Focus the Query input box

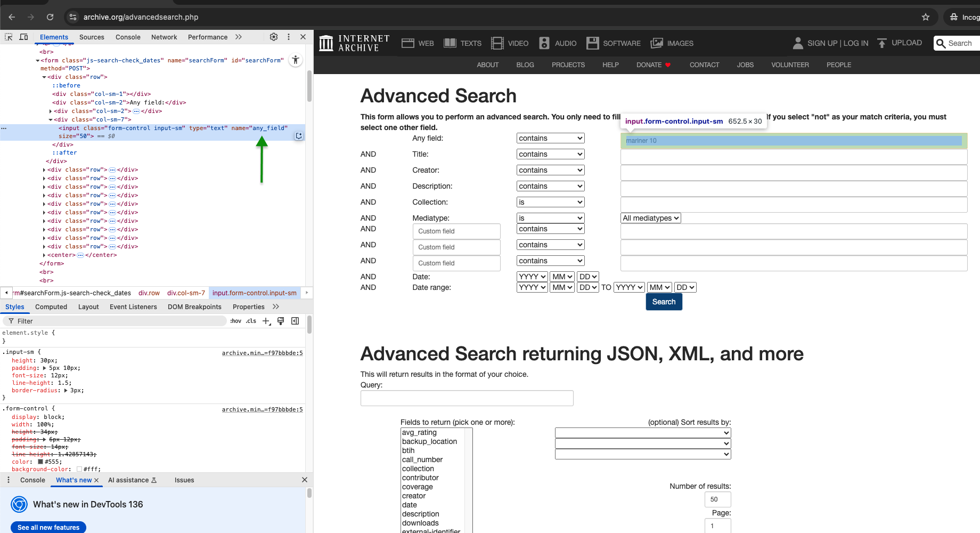[x=467, y=398]
